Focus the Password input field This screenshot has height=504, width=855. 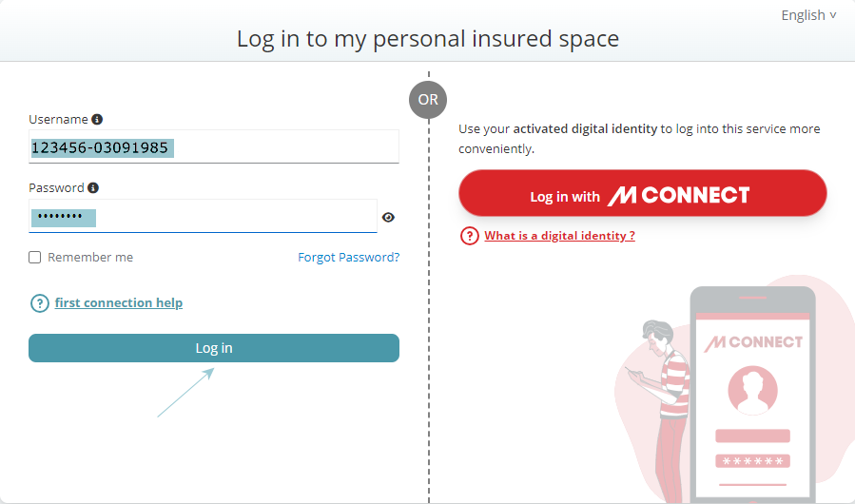[203, 216]
